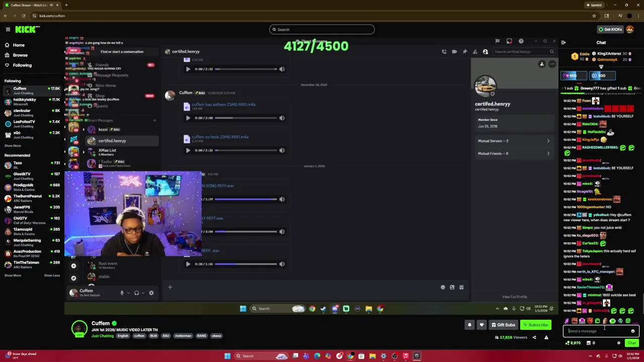644x362 pixels.
Task: Add friends to DM icon
Action: (x=475, y=52)
